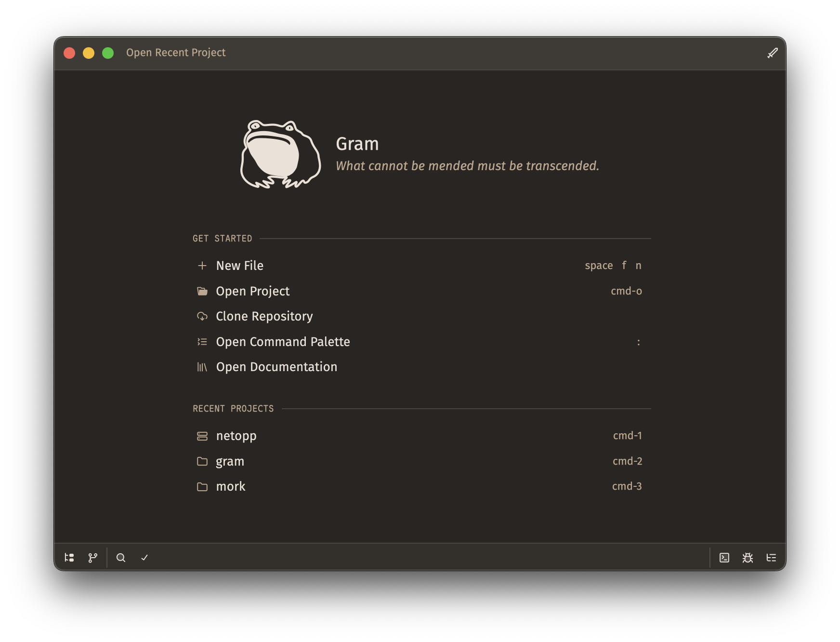Select Clone Repository from Get Started

click(264, 316)
